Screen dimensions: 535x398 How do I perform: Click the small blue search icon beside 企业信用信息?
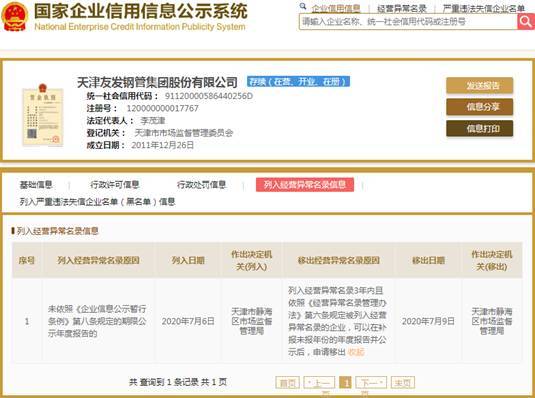click(303, 6)
